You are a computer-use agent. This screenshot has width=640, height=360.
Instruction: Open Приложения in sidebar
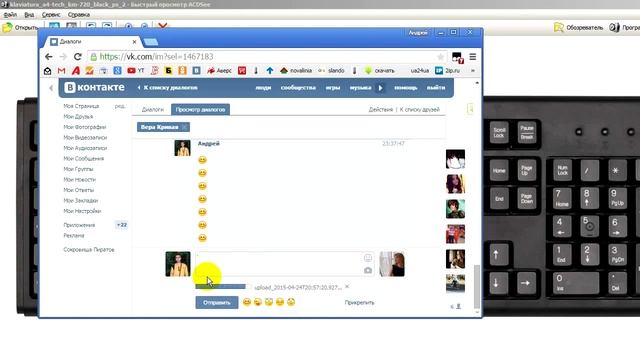pos(79,225)
